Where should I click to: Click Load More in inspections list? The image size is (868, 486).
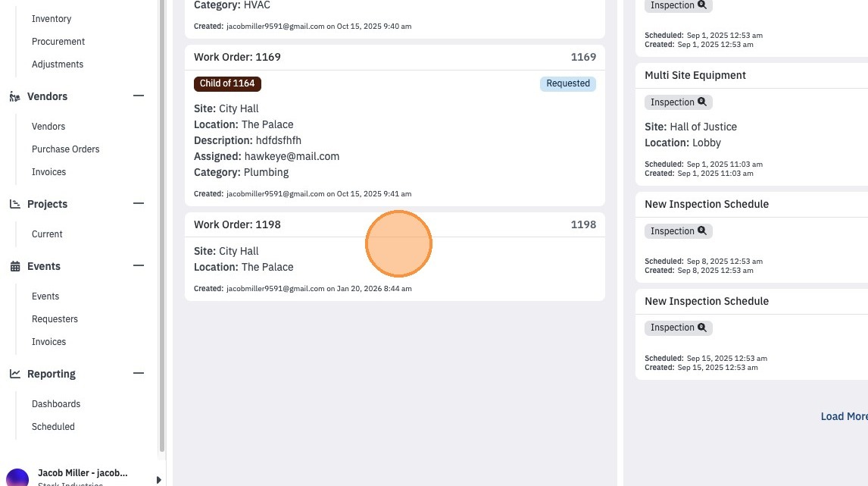tap(845, 416)
